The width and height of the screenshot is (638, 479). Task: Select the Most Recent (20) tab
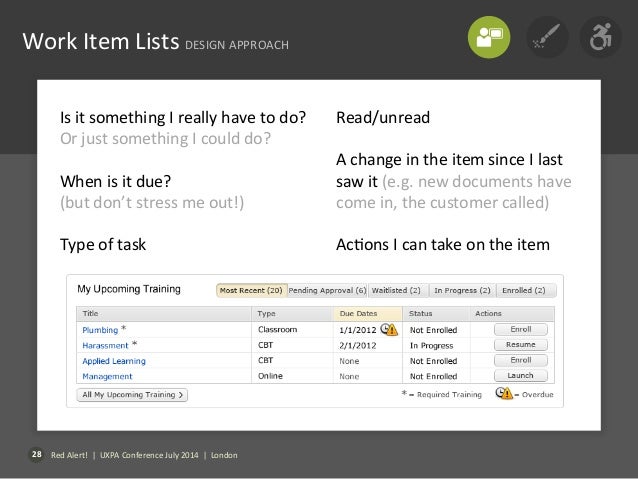(x=252, y=290)
